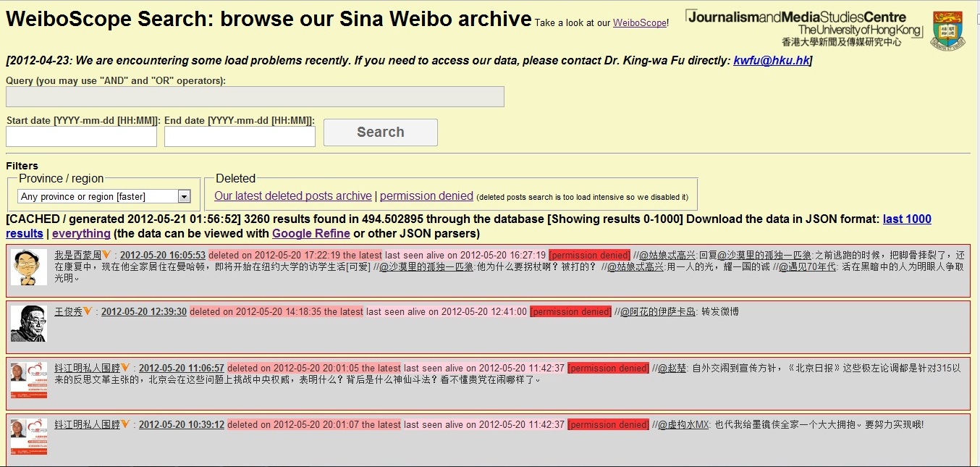The image size is (980, 467).
Task: Open user profile link 我是西蒙周
Action: pyautogui.click(x=78, y=255)
